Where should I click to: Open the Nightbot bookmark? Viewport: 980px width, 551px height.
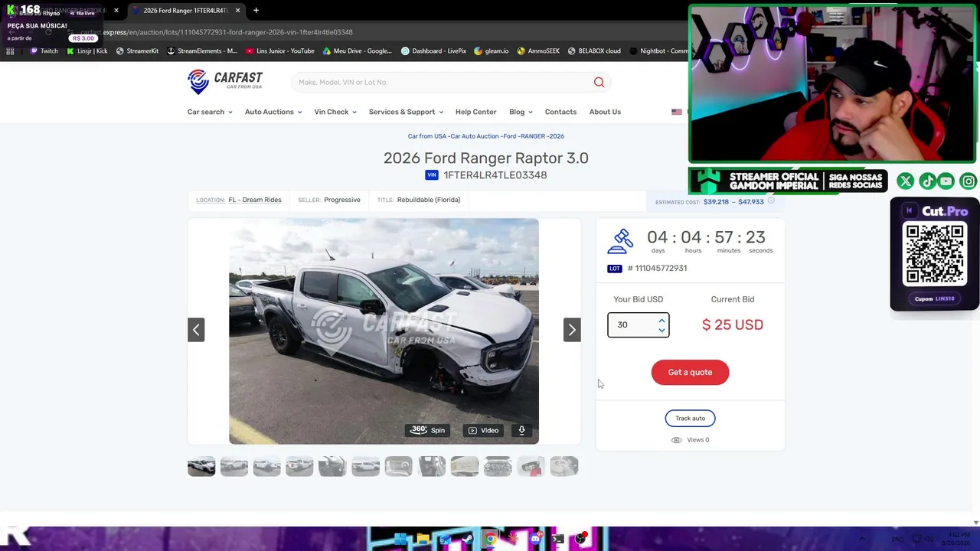(659, 51)
